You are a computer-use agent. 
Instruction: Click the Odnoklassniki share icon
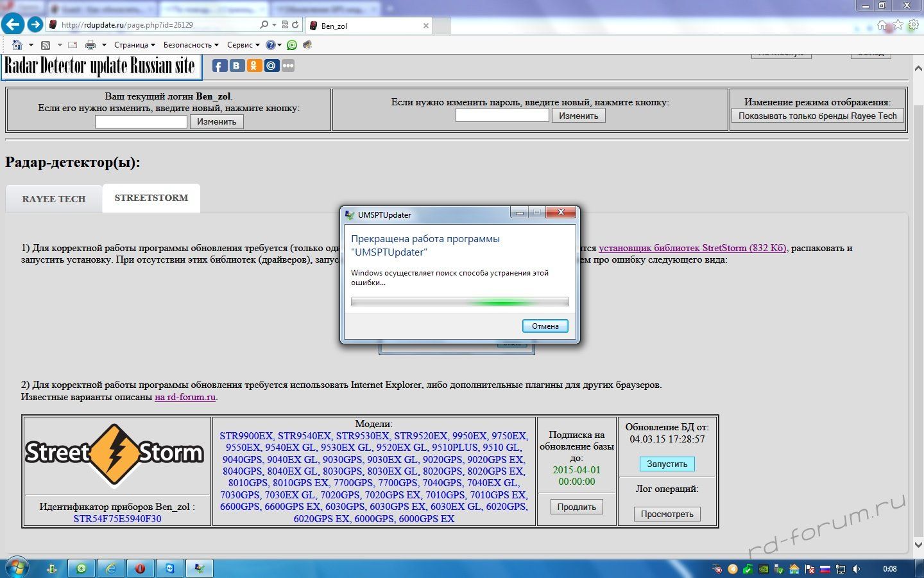point(254,66)
